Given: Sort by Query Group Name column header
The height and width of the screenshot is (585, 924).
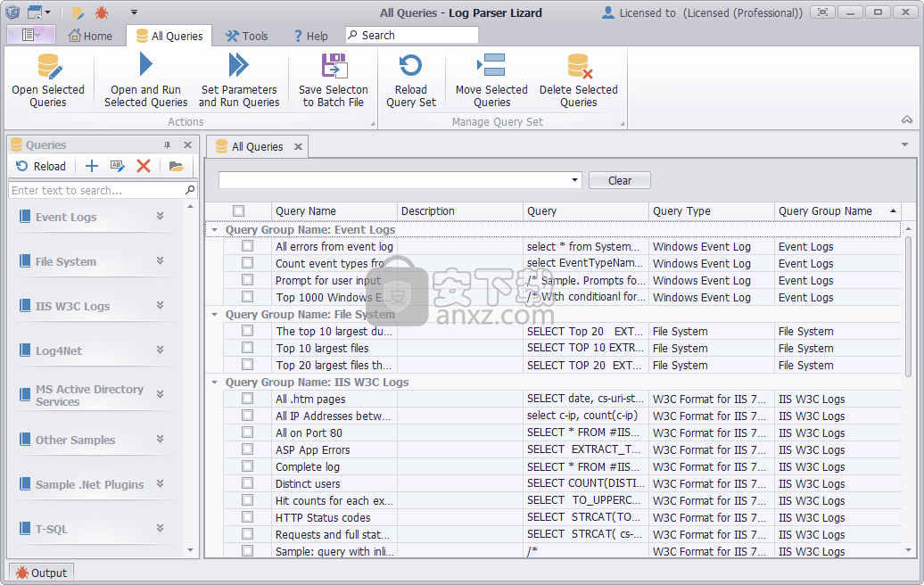Looking at the screenshot, I should [837, 211].
